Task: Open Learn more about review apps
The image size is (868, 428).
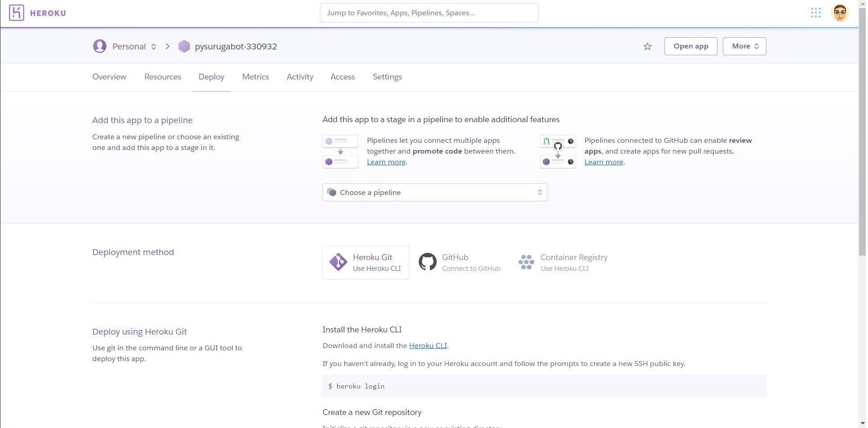Action: click(x=603, y=162)
